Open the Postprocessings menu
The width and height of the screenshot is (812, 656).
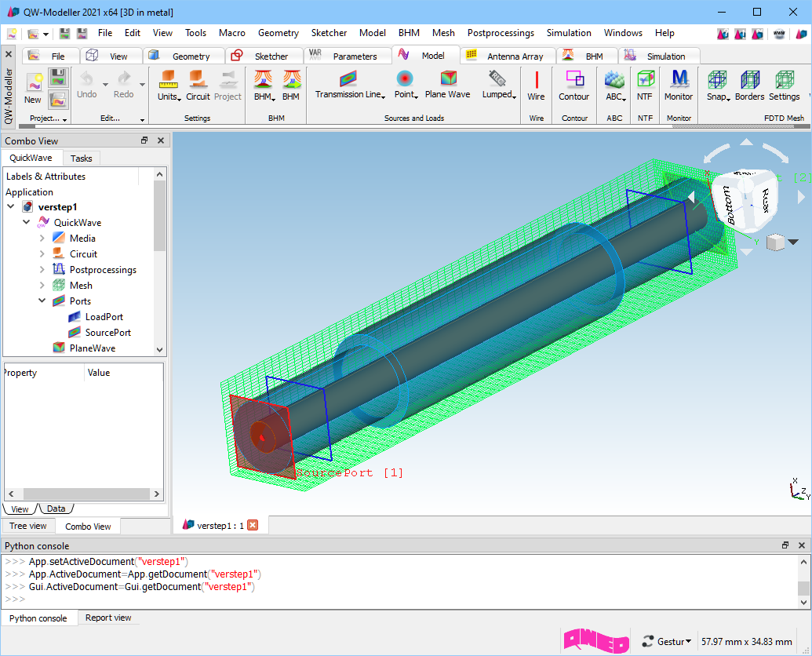click(x=501, y=33)
